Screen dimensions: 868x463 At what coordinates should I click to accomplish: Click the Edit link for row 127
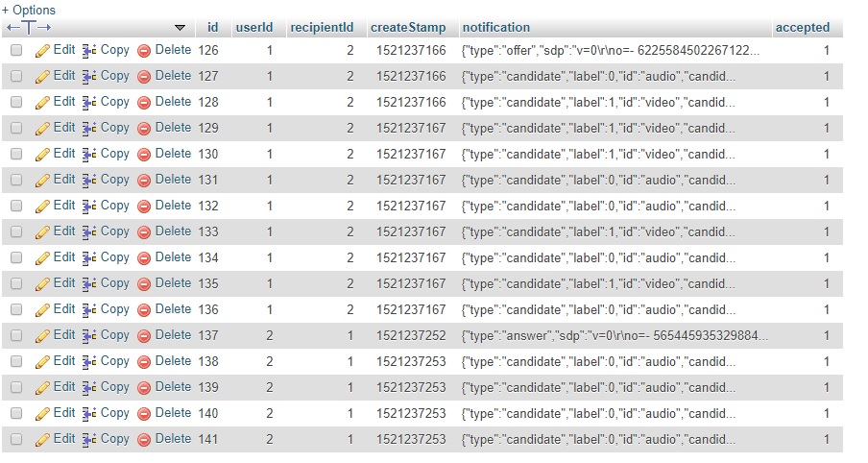(64, 75)
